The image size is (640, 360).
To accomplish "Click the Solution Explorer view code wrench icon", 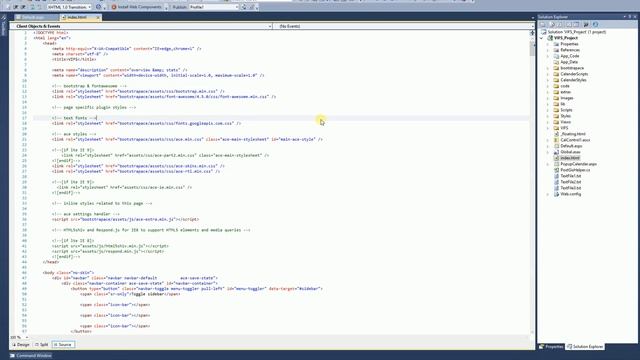I will coord(586,24).
